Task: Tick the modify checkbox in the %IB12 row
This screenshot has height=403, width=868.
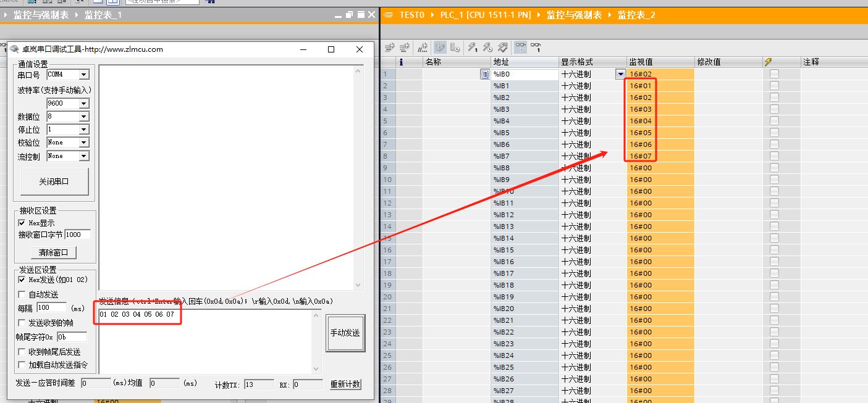Action: click(774, 215)
